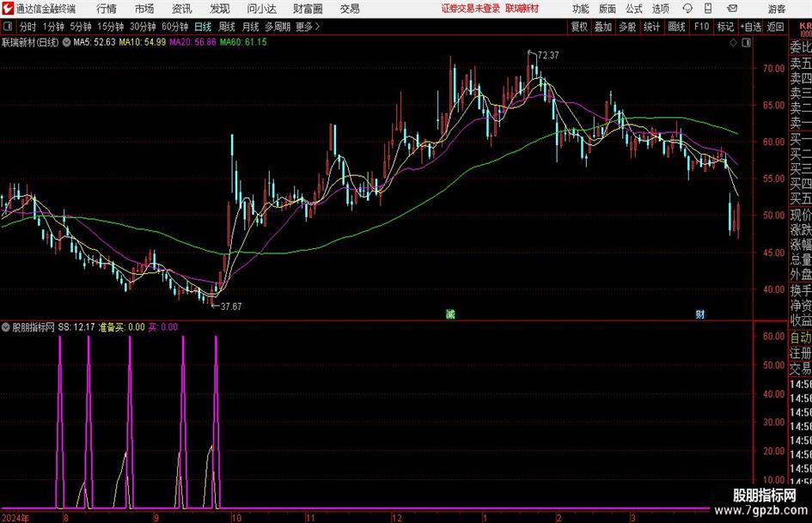Open the 行情 menu
Viewport: 812px width, 523px height.
tap(107, 9)
